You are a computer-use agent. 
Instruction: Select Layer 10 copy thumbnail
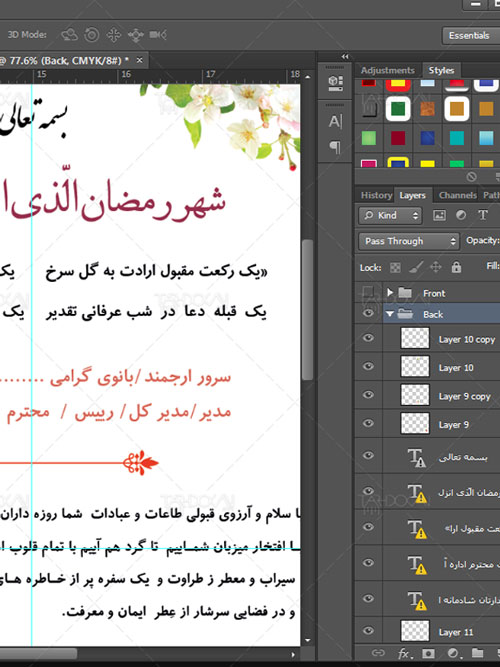pos(415,338)
